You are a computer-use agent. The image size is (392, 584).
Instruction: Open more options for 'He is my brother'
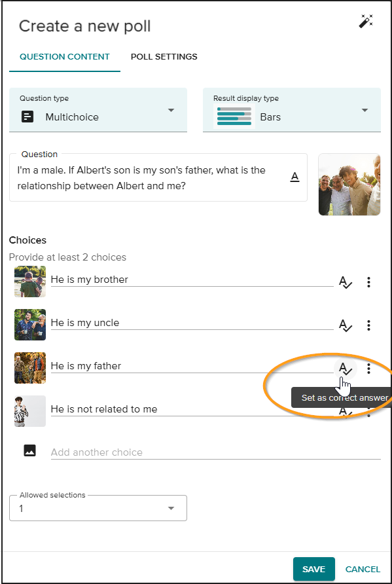368,282
